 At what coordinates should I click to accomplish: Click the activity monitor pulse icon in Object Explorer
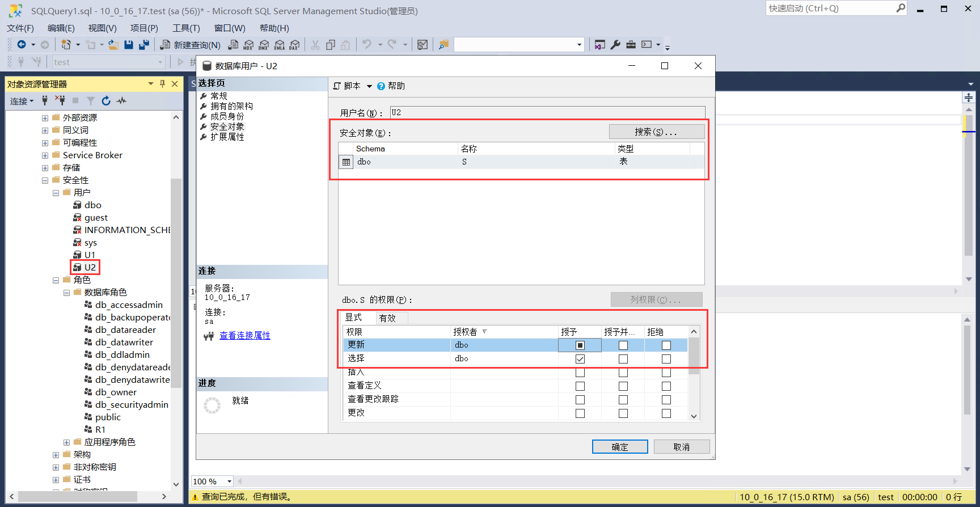121,100
